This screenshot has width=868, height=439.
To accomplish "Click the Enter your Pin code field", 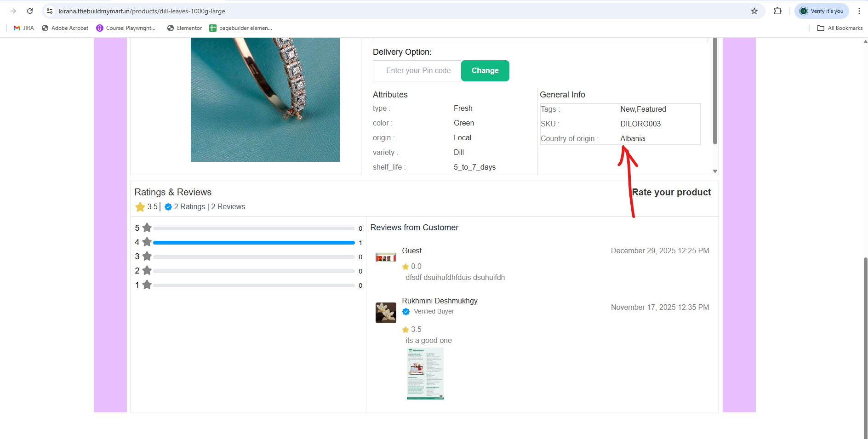I will [x=417, y=71].
